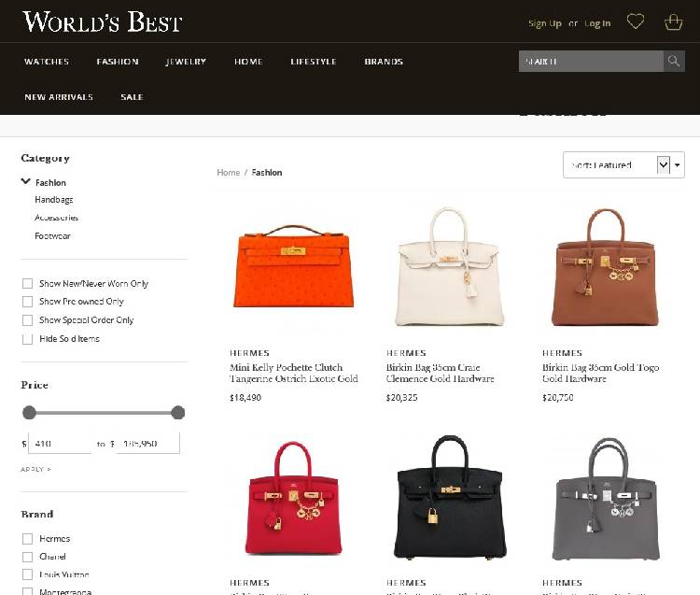Enable Show New/Never Worn Only

pyautogui.click(x=28, y=284)
